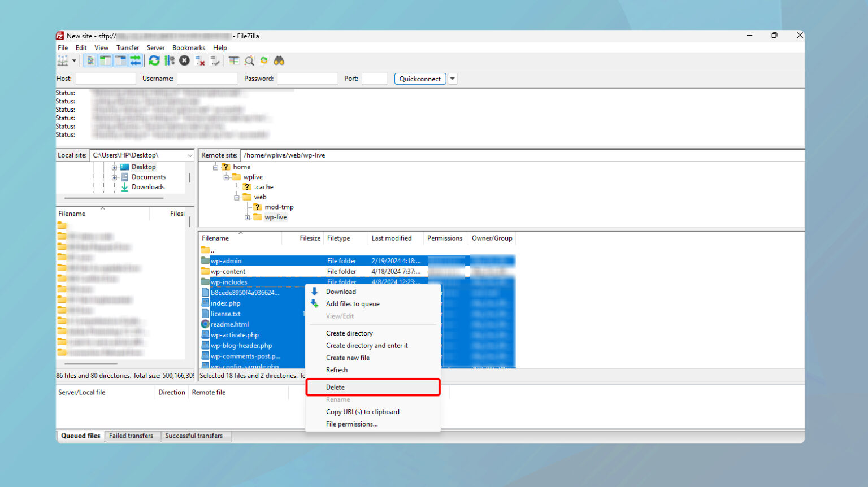The height and width of the screenshot is (487, 868).
Task: Toggle message log display icon
Action: pyautogui.click(x=90, y=61)
